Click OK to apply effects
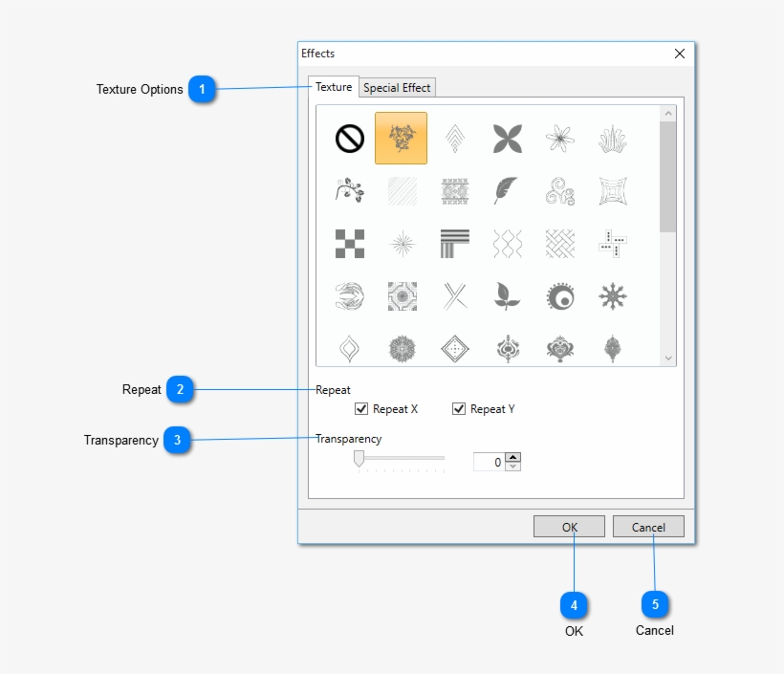This screenshot has height=674, width=784. [x=569, y=527]
